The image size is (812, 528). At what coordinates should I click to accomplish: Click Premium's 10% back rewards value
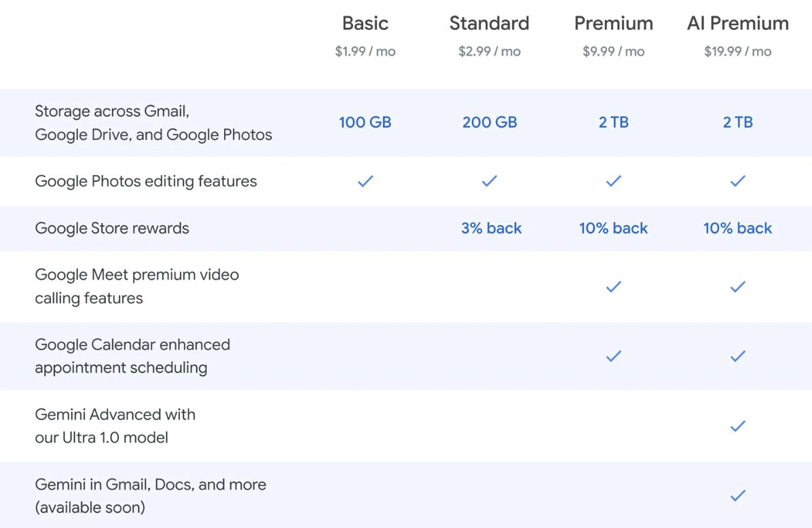click(x=614, y=228)
